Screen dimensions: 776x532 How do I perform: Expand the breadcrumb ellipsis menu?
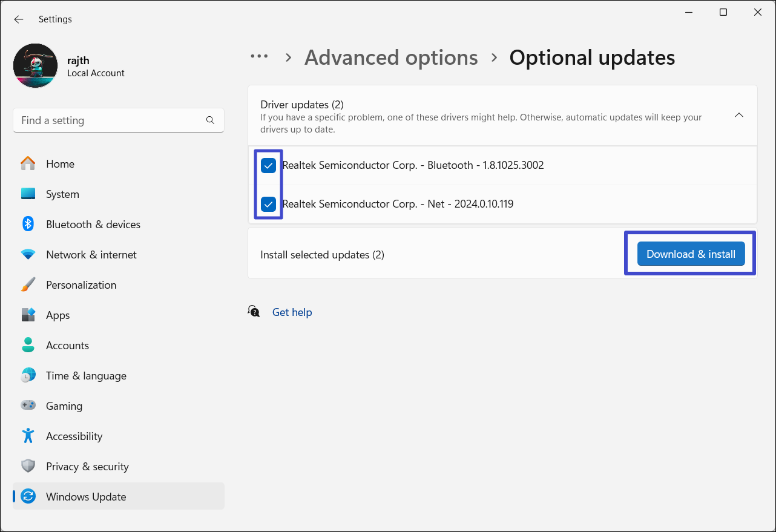tap(259, 57)
